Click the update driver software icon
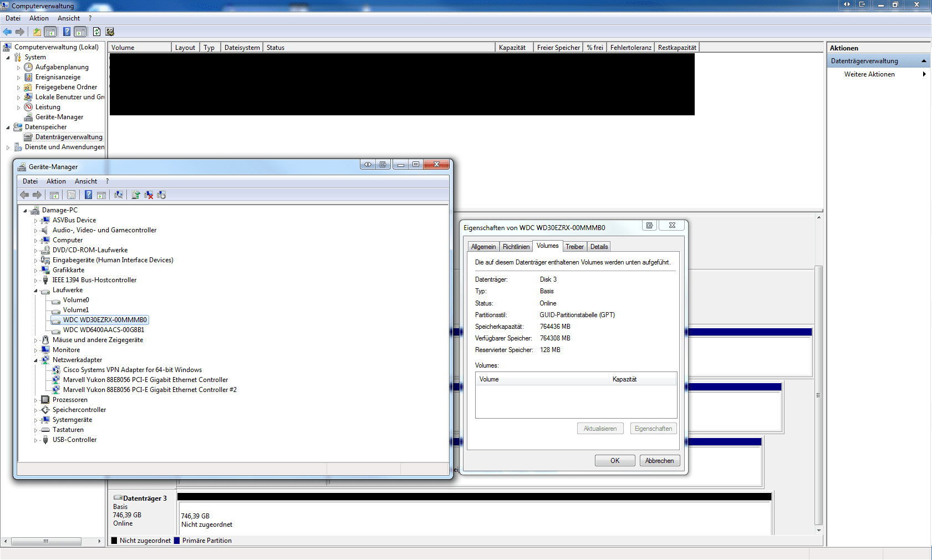The image size is (932, 560). point(135,195)
